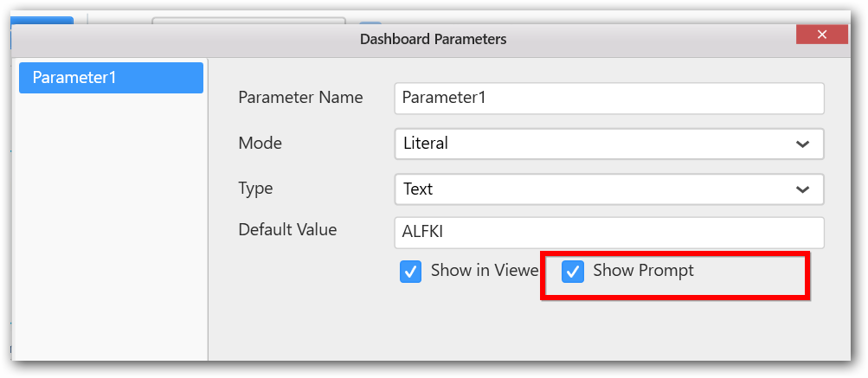
Task: Click the chevron arrow of Type combo box
Action: [x=803, y=189]
